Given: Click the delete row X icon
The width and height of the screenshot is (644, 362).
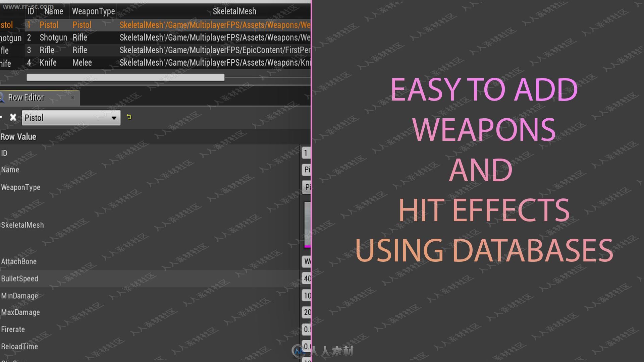Looking at the screenshot, I should pos(13,117).
